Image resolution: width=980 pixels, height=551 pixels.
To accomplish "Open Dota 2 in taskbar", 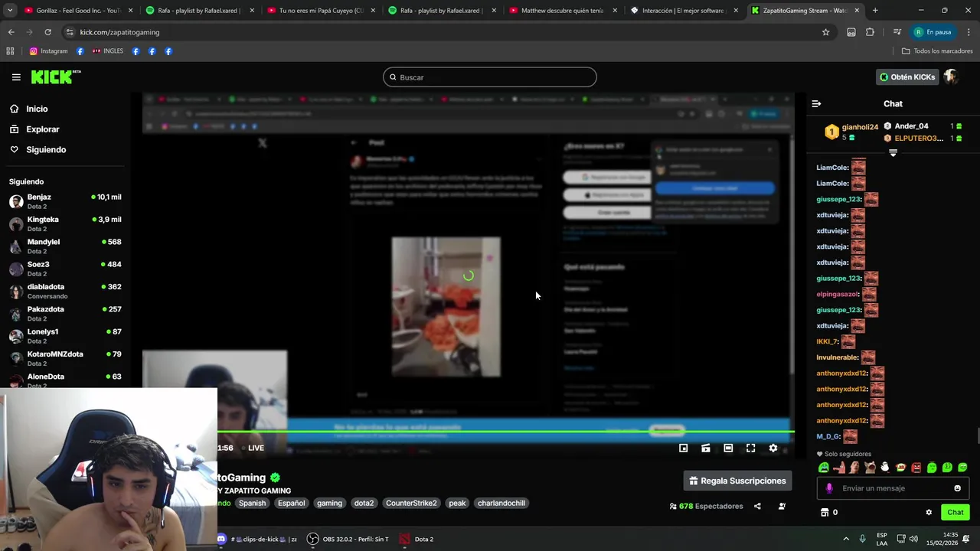I will (x=416, y=539).
